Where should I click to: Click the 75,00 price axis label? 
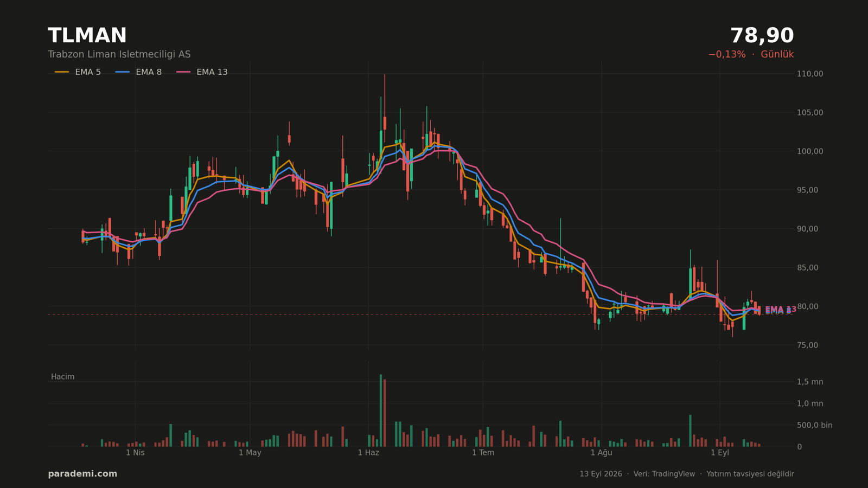click(x=807, y=345)
